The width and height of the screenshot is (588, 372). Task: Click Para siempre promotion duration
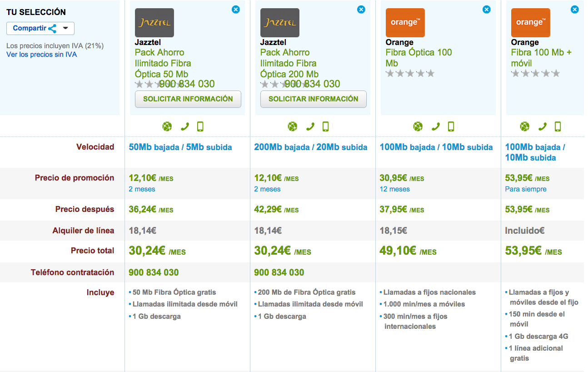click(x=526, y=189)
